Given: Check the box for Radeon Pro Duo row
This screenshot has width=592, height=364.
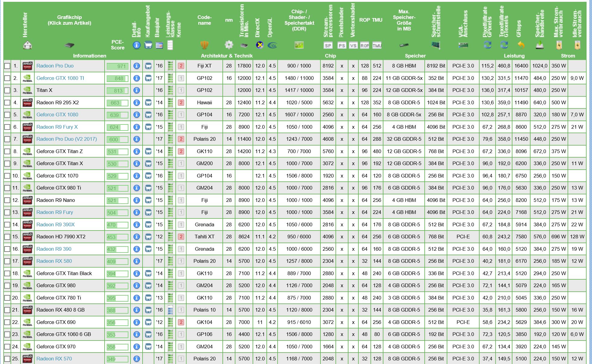Looking at the screenshot, I should click(7, 66).
